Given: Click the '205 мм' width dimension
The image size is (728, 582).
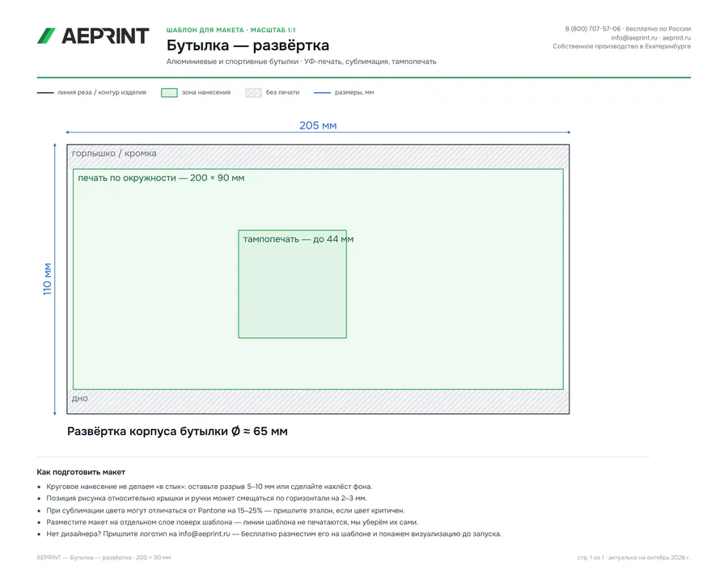Looking at the screenshot, I should pyautogui.click(x=318, y=126).
